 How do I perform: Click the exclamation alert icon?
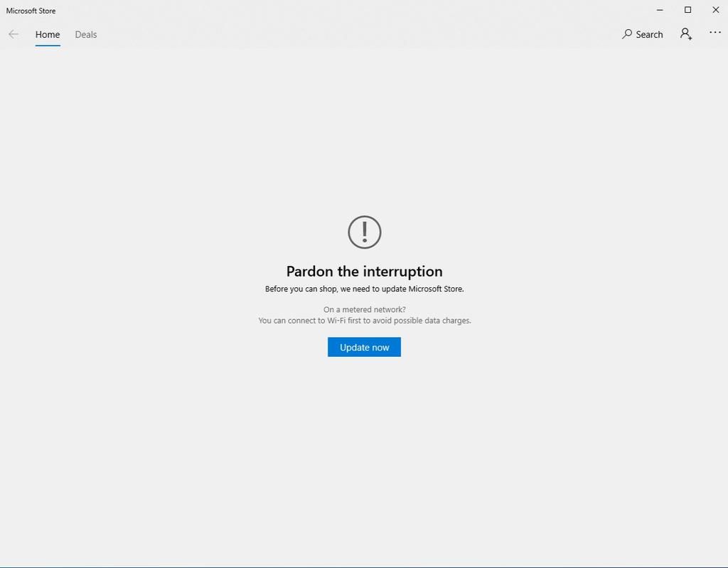[x=365, y=232]
